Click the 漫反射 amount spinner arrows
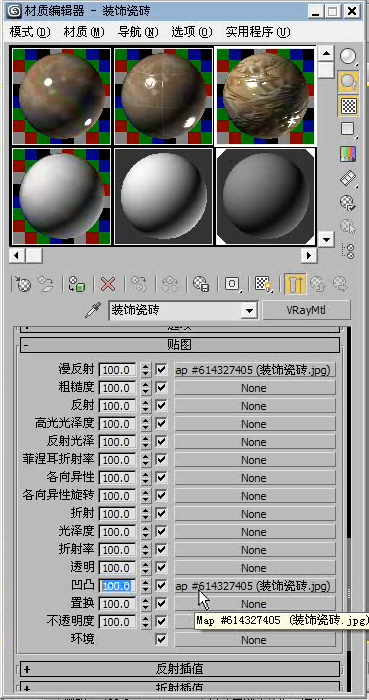The width and height of the screenshot is (369, 700). tap(145, 370)
